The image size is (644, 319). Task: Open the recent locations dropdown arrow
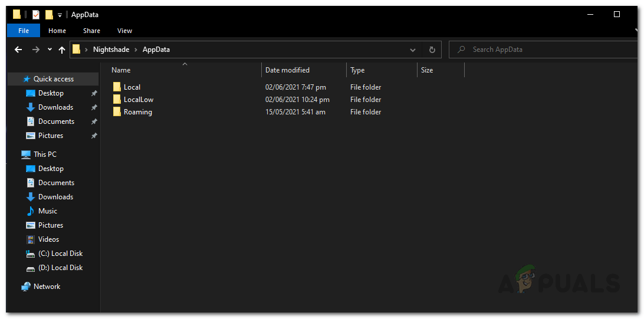50,50
